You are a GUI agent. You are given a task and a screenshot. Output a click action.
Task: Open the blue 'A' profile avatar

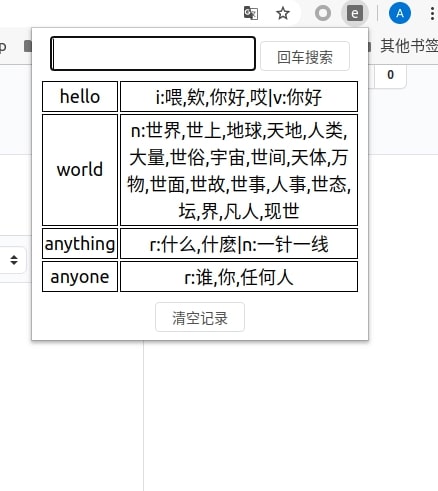[x=400, y=14]
